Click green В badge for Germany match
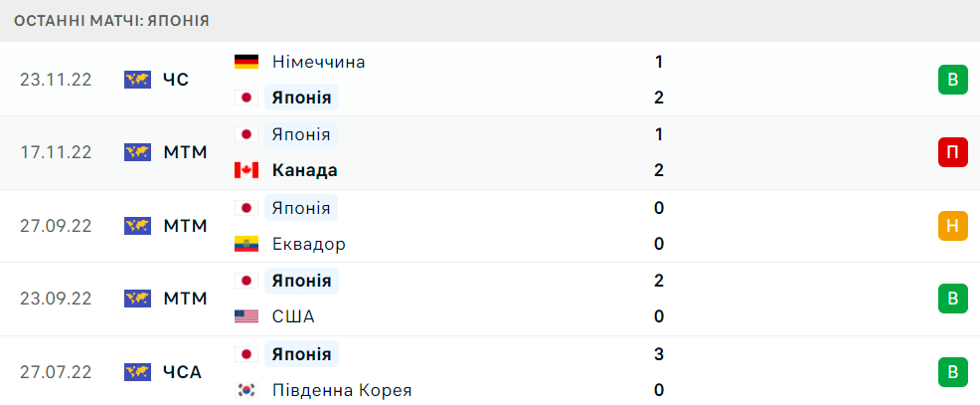 tap(952, 80)
